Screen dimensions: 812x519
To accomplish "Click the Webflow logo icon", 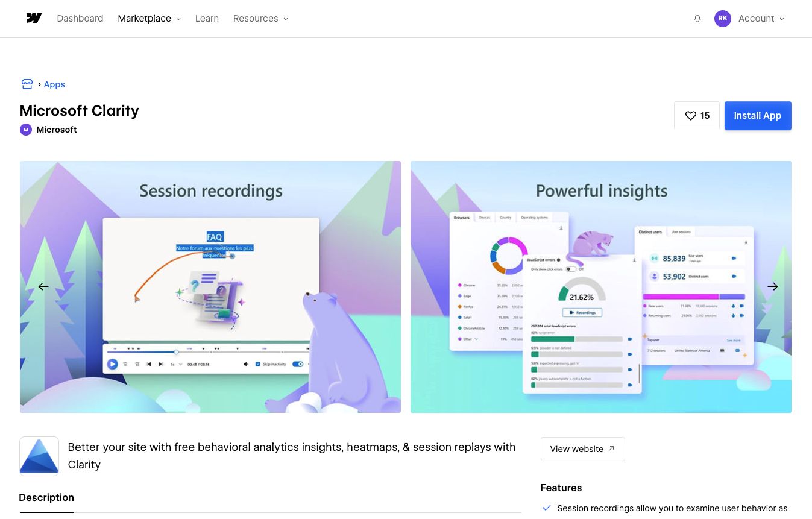I will point(34,18).
